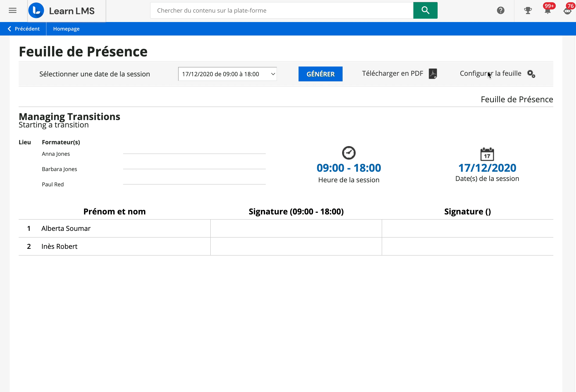Click the session time clock icon
Viewport: 576px width, 392px height.
point(349,153)
